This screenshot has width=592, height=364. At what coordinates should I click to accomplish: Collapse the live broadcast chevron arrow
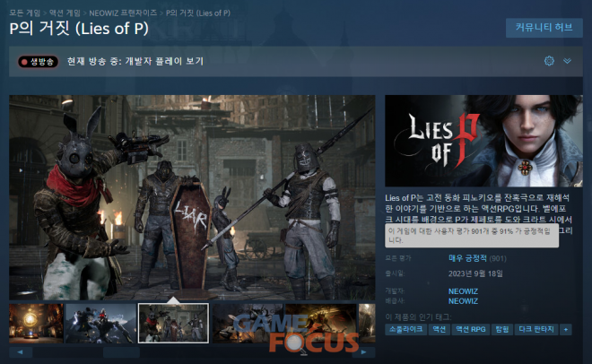[x=567, y=61]
